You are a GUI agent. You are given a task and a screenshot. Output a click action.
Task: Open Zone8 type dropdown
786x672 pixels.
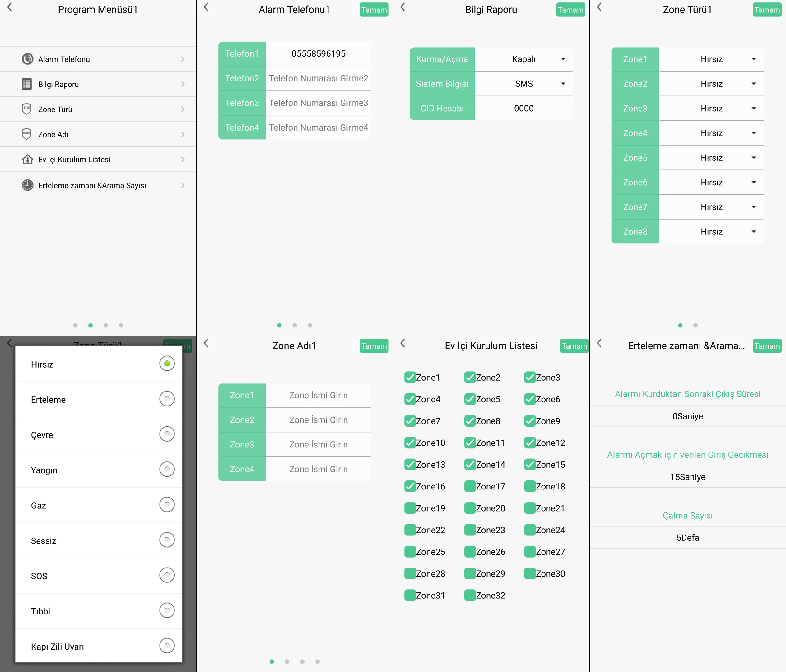(712, 232)
